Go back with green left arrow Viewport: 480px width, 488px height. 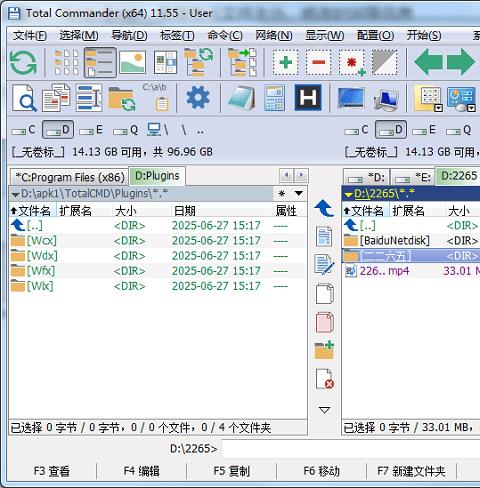(429, 62)
